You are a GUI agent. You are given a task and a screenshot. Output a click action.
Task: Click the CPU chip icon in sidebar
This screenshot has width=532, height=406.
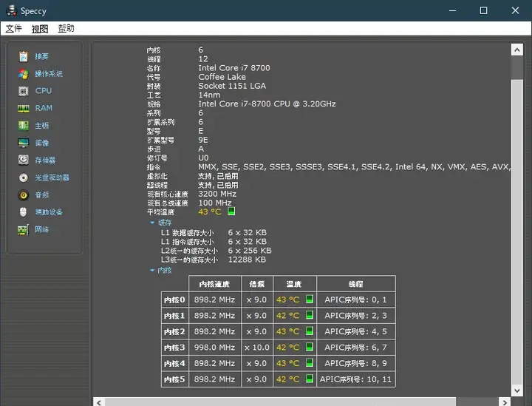pyautogui.click(x=23, y=91)
